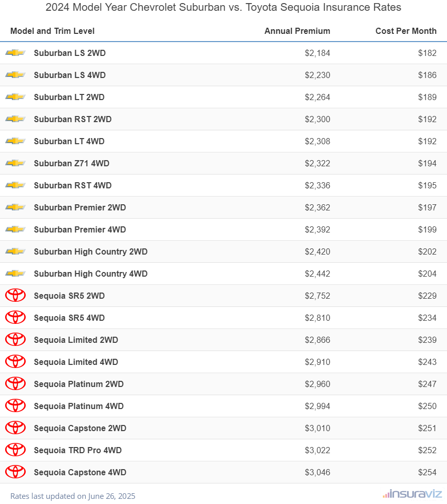The height and width of the screenshot is (504, 447).
Task: Click the Toyota logo beside Sequoia Limited 4WD
Action: click(15, 362)
